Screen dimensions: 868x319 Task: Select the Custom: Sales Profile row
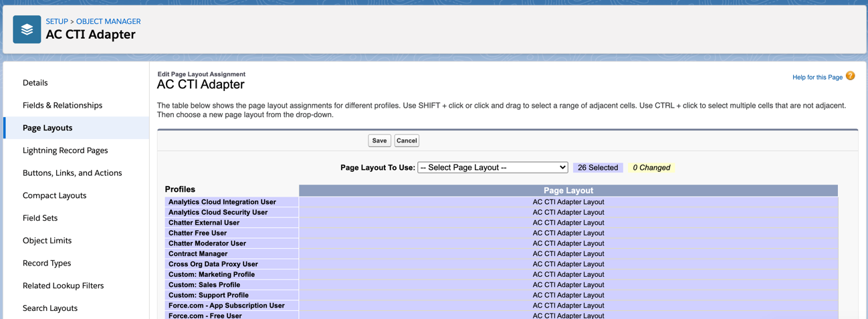click(231, 285)
